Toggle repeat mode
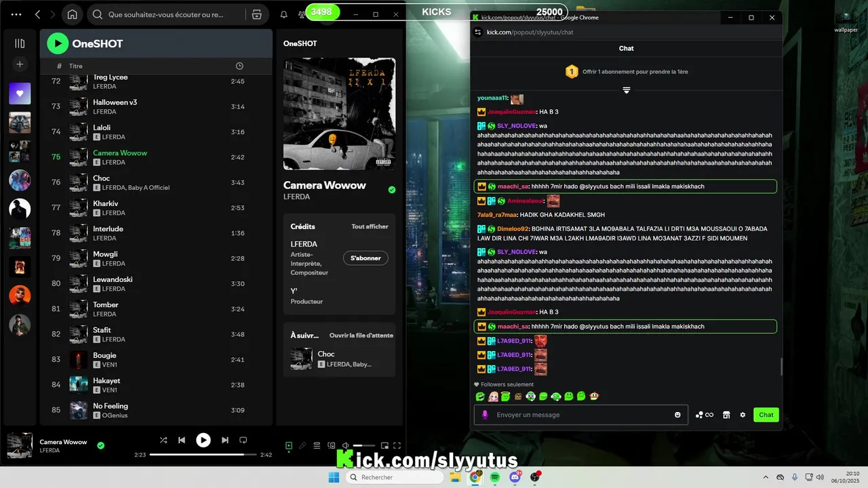 coord(243,440)
